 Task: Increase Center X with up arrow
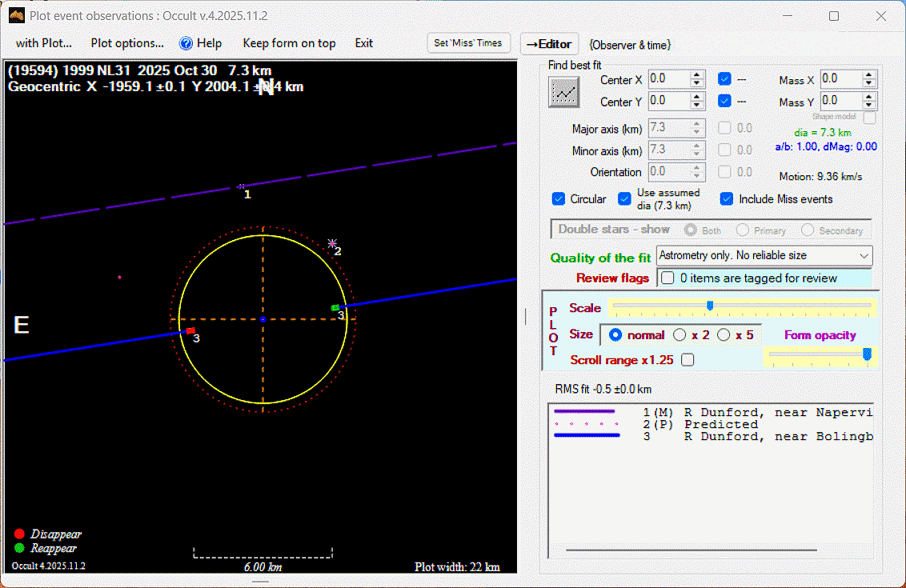(696, 75)
